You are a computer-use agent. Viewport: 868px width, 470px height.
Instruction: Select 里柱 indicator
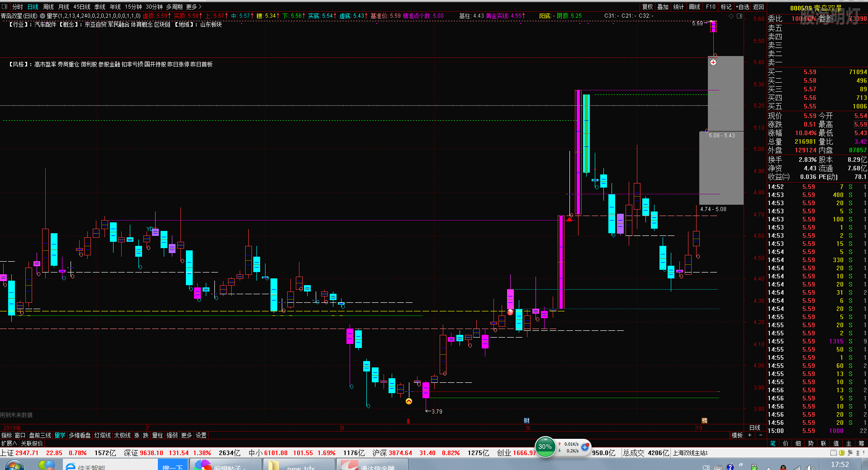pos(158,435)
